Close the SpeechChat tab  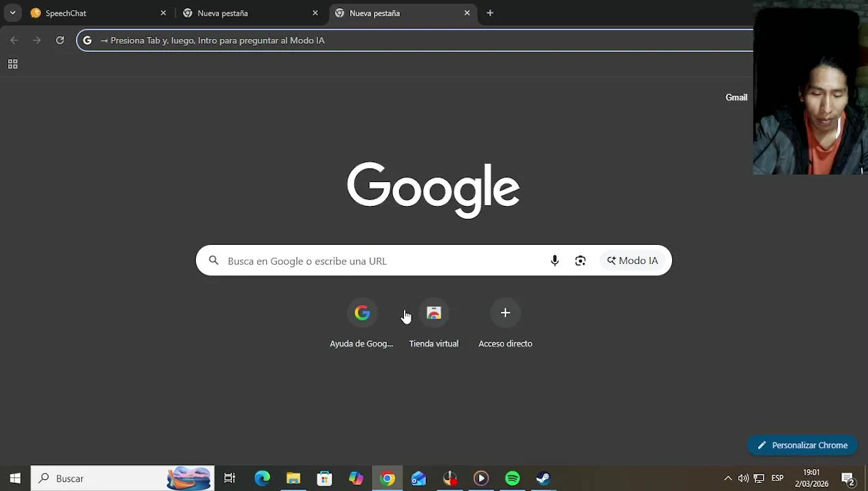coord(163,13)
